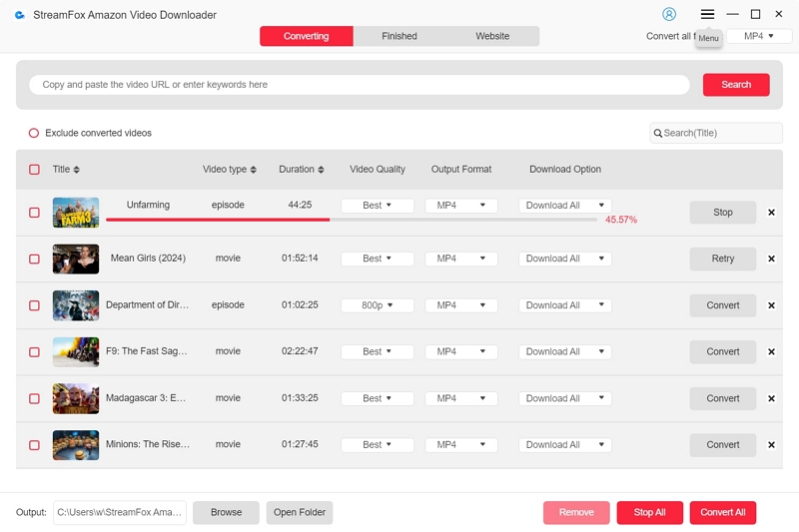
Task: Remove Madagascar 3 row with X icon
Action: (771, 398)
